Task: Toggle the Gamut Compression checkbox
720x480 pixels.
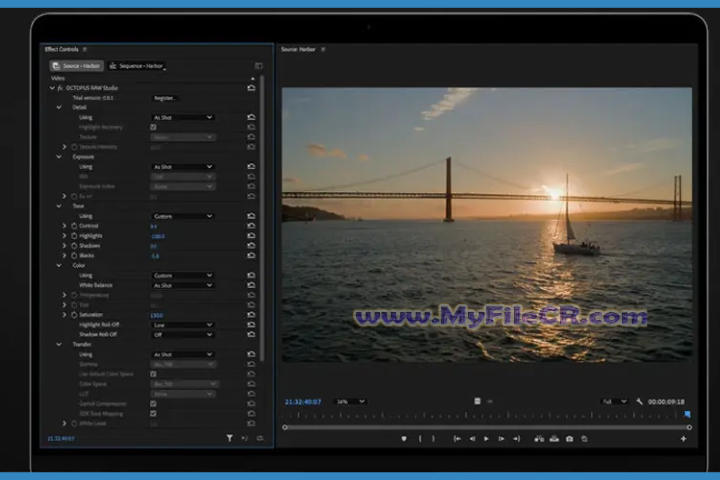Action: (153, 404)
